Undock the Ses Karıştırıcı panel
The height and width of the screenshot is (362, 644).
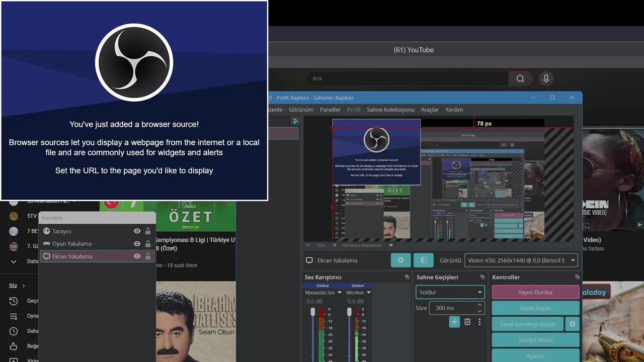point(407,277)
